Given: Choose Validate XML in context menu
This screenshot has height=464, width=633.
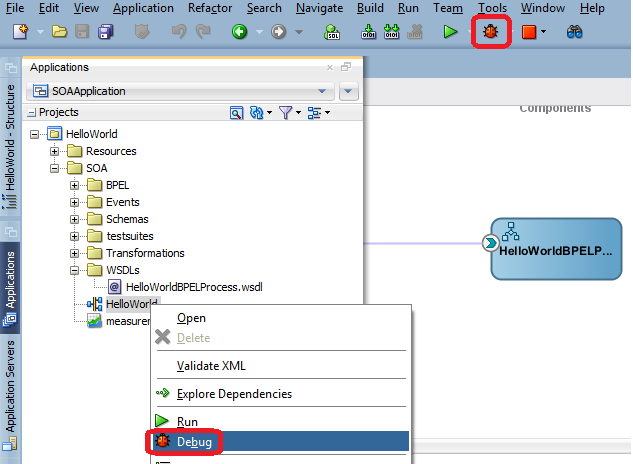Looking at the screenshot, I should (281, 365).
